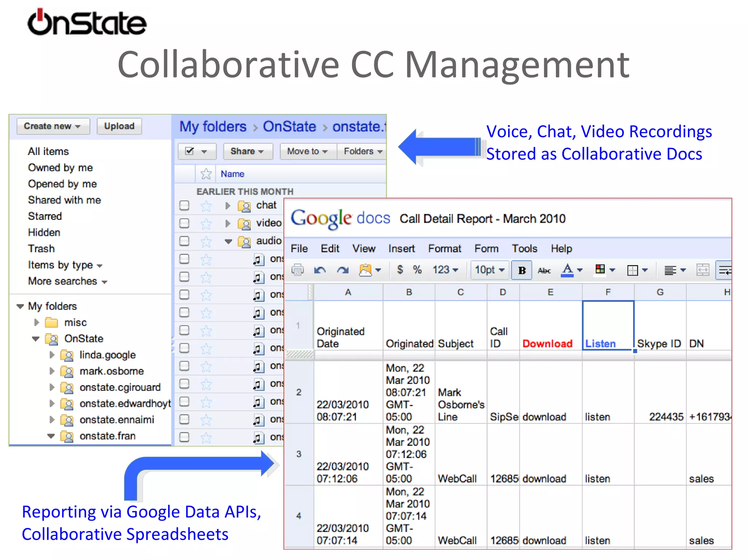Click the onstate.fran folder icon
Viewport: 747px width, 560px height.
[67, 436]
